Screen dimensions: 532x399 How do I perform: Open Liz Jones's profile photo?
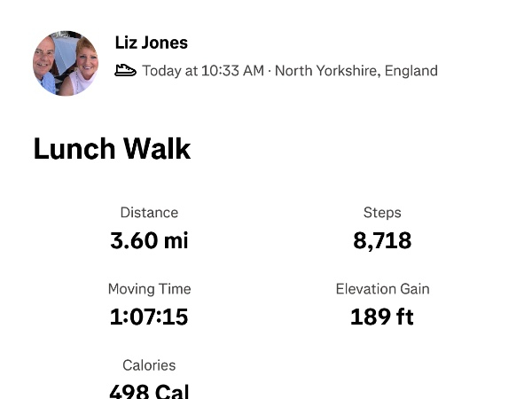point(66,64)
